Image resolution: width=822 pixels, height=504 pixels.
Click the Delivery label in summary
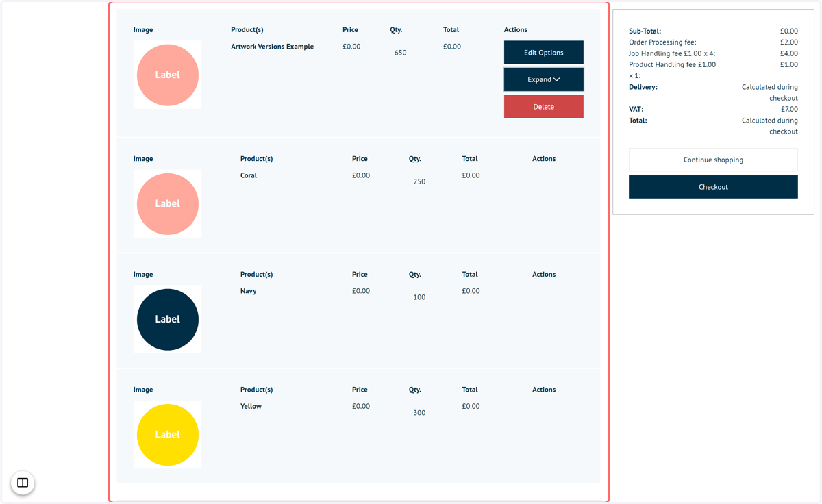click(643, 87)
